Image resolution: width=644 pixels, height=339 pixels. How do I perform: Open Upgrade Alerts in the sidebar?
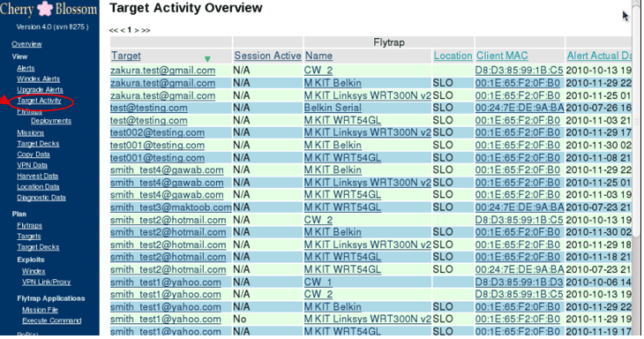[x=40, y=89]
